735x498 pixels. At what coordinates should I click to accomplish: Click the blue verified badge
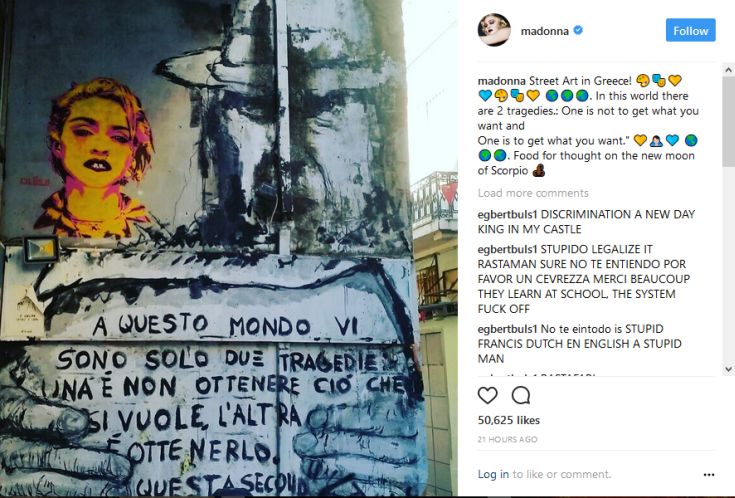click(x=578, y=30)
